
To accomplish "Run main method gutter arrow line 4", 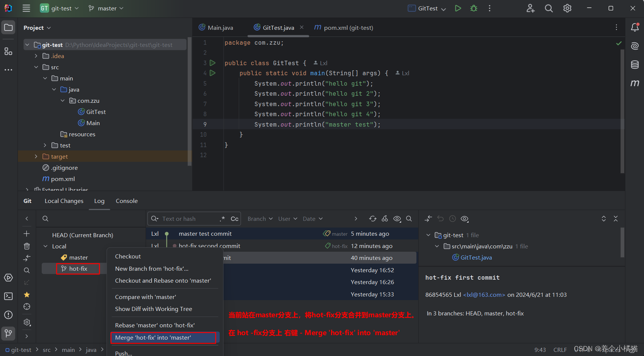I will [213, 73].
